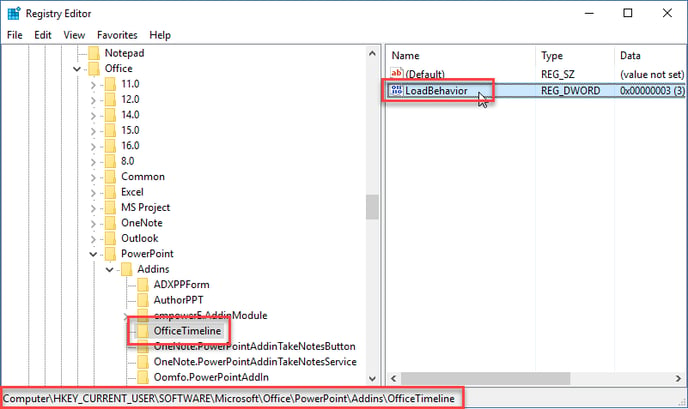The image size is (688, 409).
Task: Click the 8.0 folder icon
Action: pos(110,161)
